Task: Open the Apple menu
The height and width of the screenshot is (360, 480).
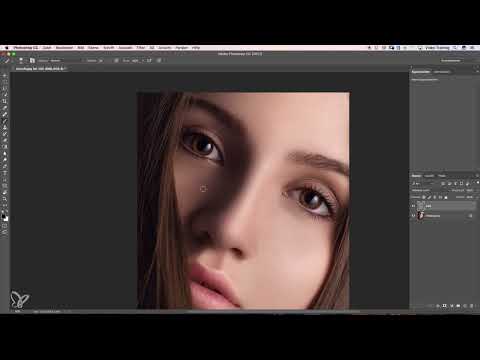Action: 6,48
